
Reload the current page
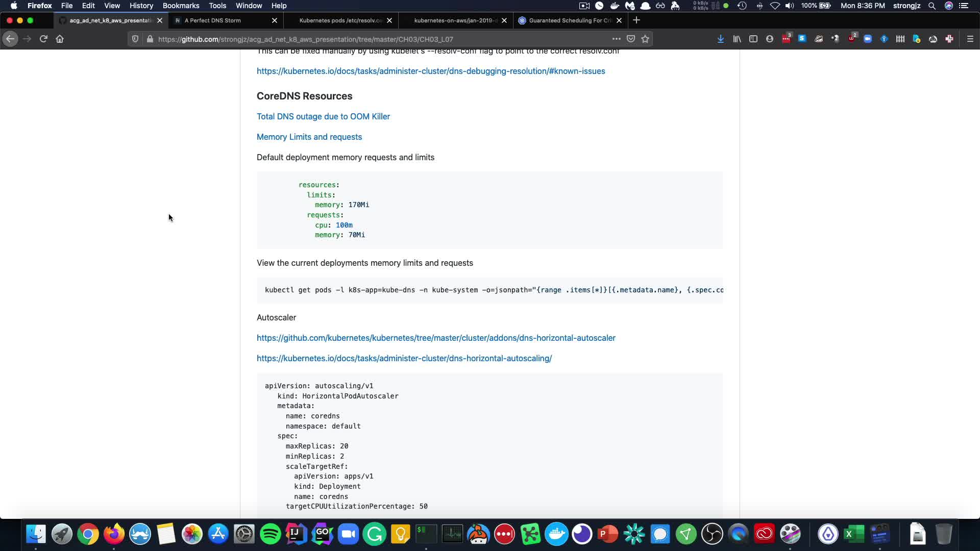pyautogui.click(x=43, y=39)
